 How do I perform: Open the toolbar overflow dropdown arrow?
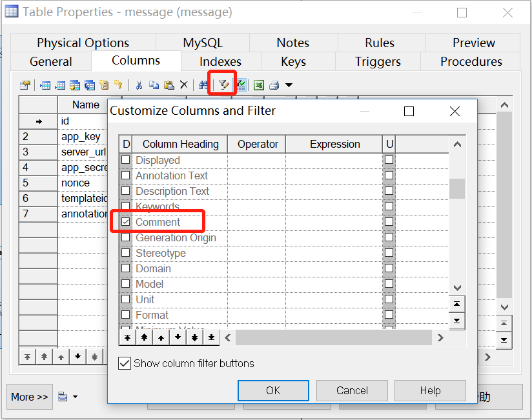[x=288, y=85]
